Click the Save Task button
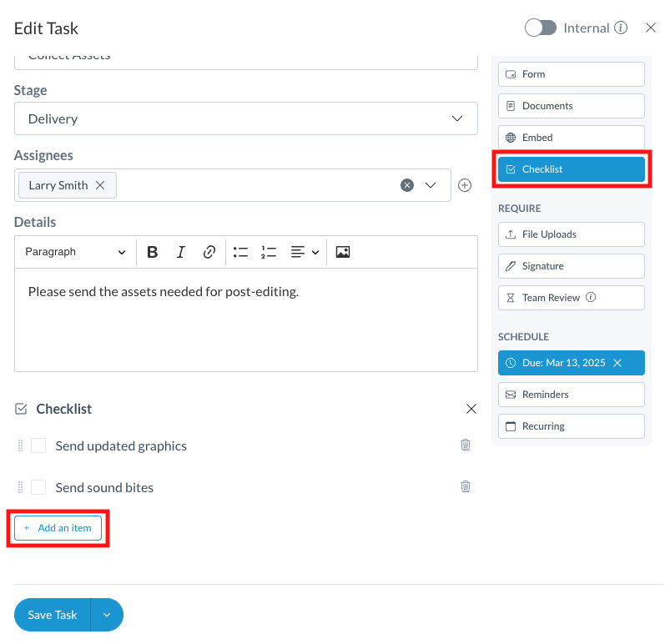This screenshot has width=665, height=644. (x=53, y=615)
